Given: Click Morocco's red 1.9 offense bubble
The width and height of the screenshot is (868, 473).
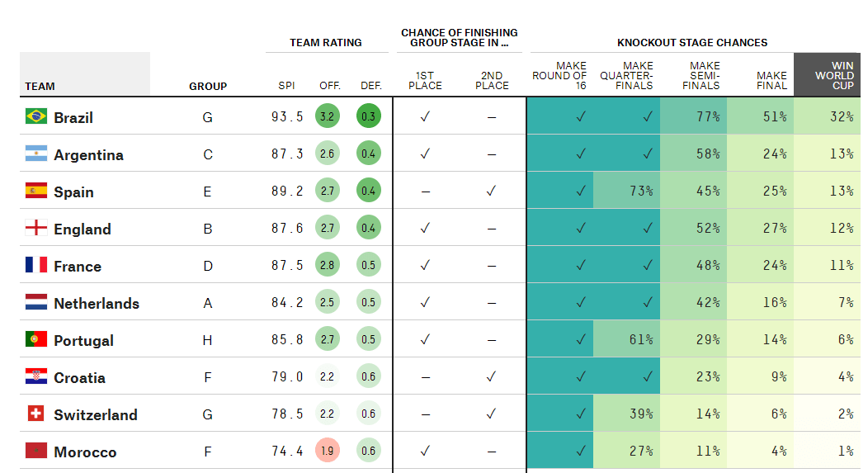Looking at the screenshot, I should 327,452.
